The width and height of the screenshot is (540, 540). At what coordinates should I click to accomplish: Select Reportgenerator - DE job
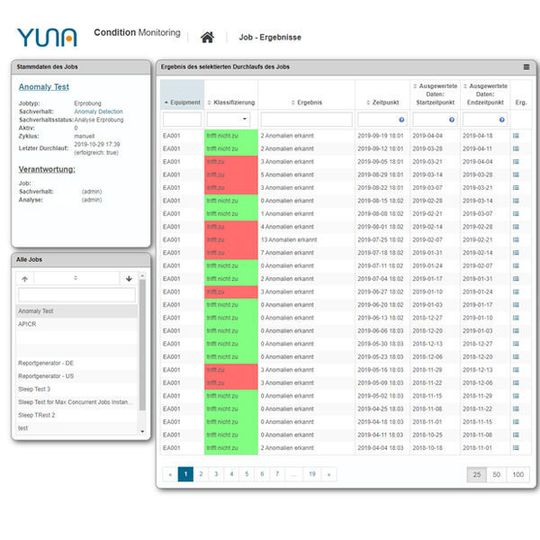77,363
